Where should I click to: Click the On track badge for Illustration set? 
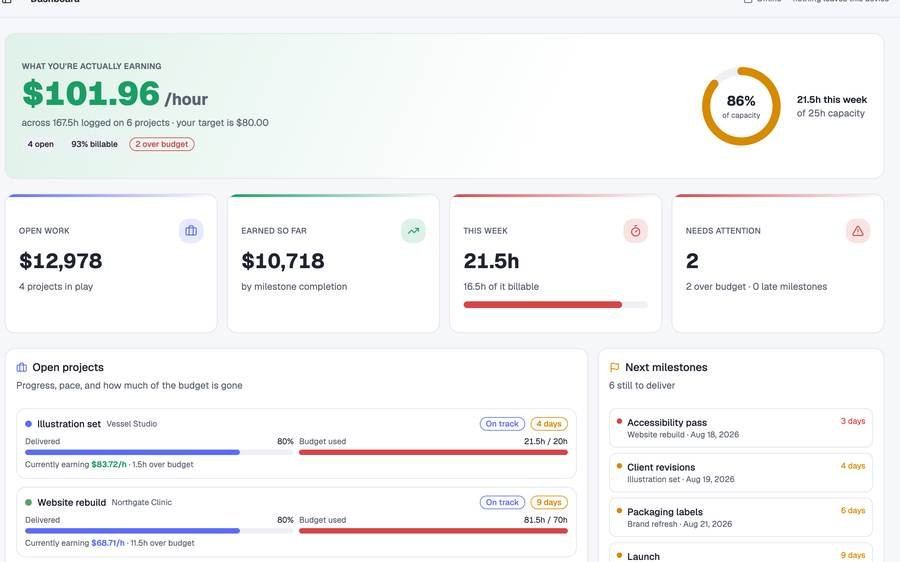tap(502, 424)
